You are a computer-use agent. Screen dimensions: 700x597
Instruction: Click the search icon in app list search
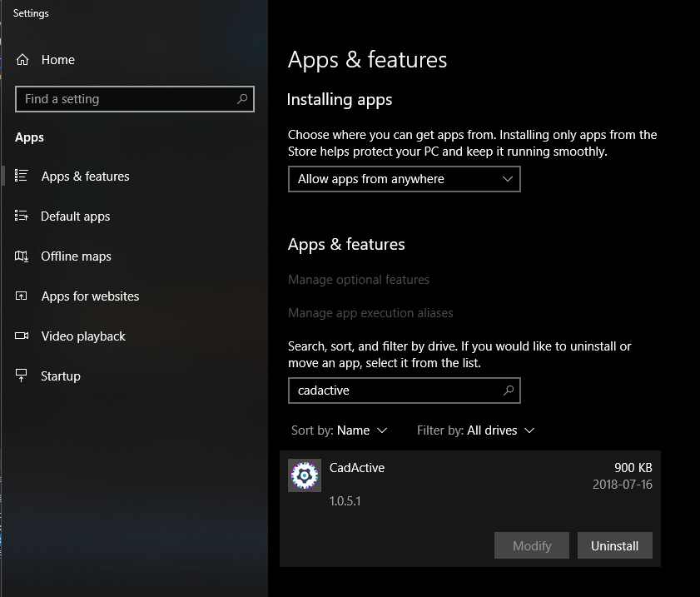pos(509,391)
